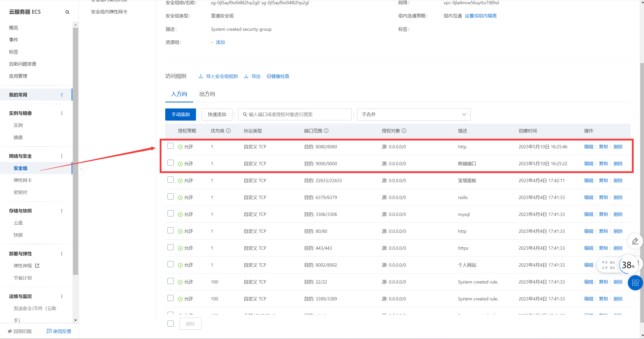Open the 实例与镜像 three-dot menu
The width and height of the screenshot is (644, 339).
click(62, 113)
